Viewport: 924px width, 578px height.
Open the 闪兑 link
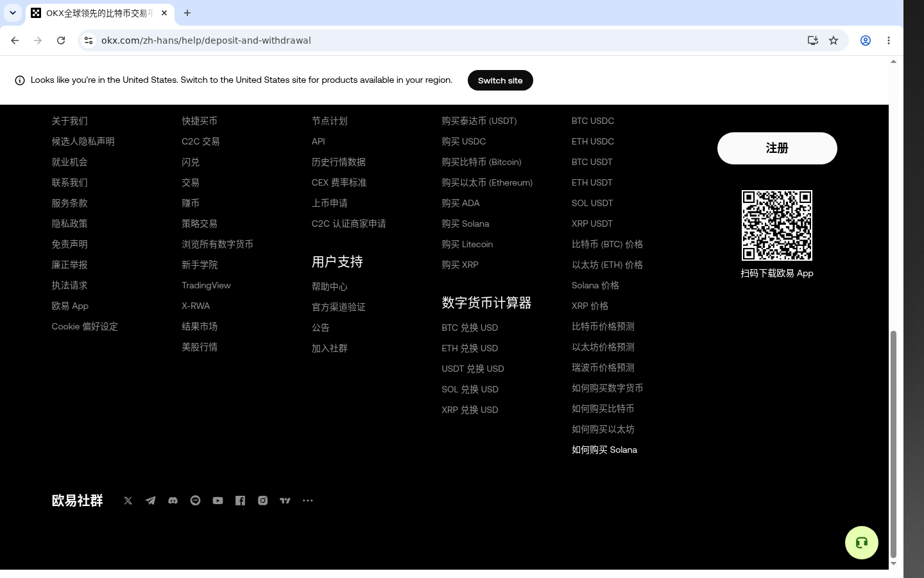point(191,162)
